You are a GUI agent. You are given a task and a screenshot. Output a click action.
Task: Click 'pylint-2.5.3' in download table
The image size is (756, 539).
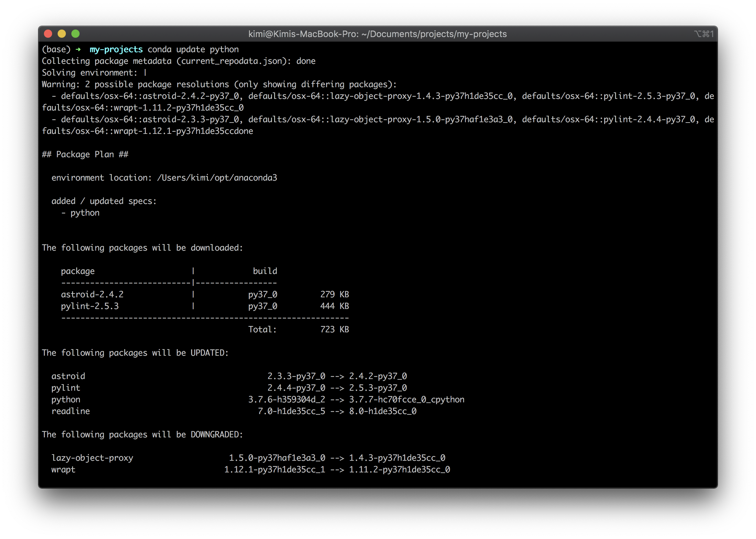coord(90,307)
